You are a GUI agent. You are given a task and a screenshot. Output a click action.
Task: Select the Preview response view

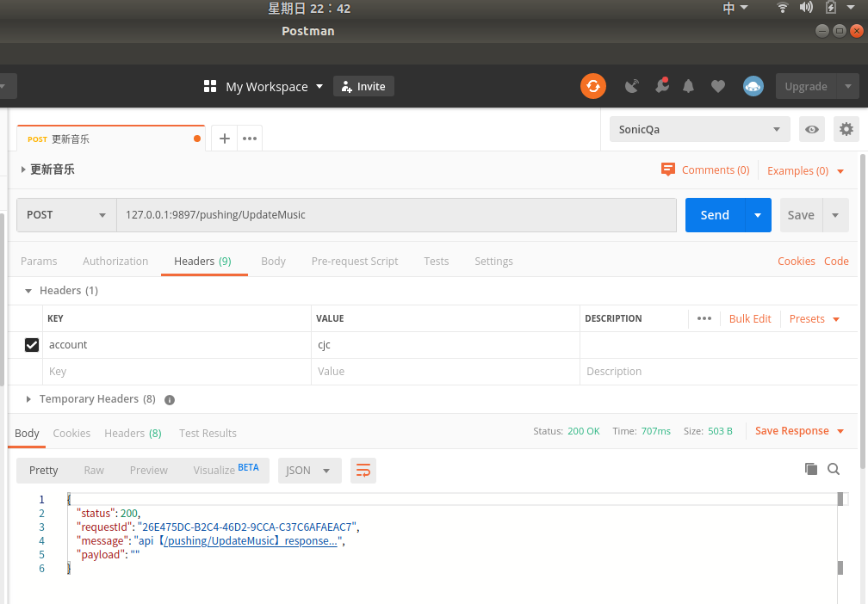click(x=148, y=470)
